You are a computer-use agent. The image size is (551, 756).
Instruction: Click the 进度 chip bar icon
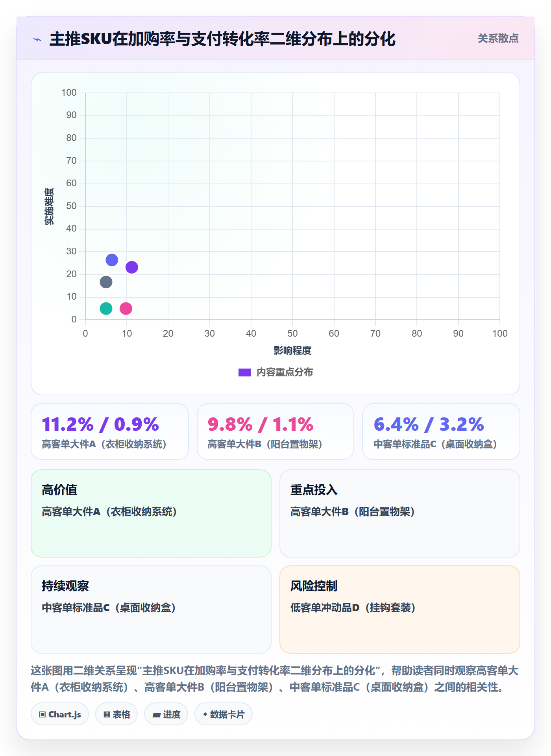[157, 715]
